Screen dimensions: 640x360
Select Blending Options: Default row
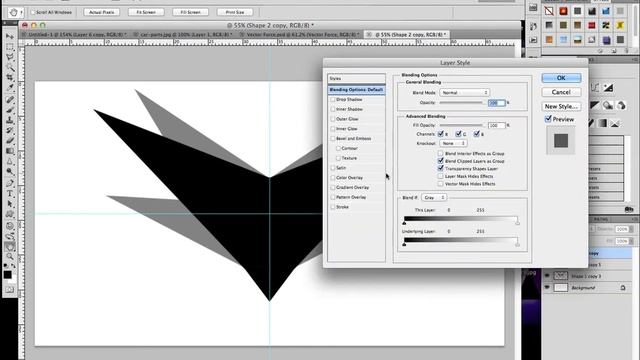(x=356, y=89)
